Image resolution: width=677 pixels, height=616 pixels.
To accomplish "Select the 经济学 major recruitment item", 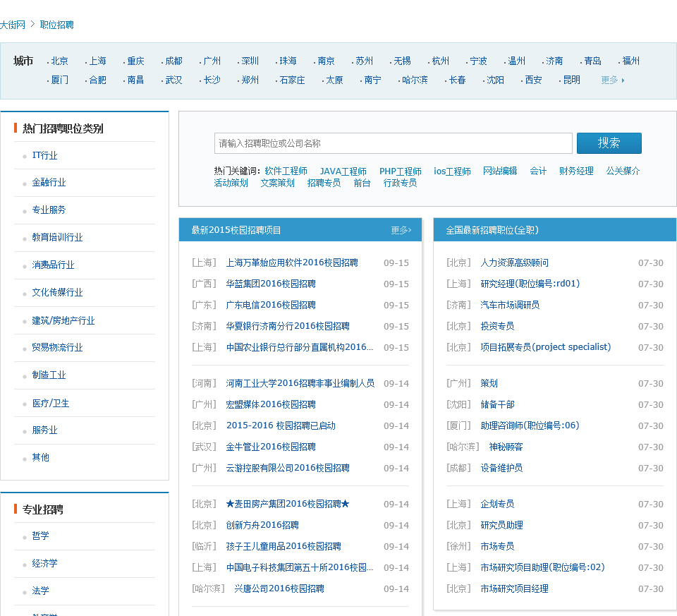I will (x=44, y=564).
